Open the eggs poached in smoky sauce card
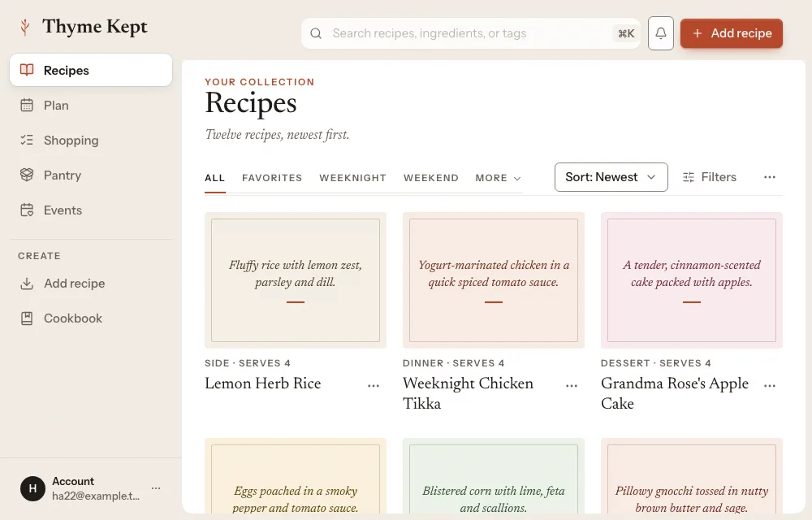This screenshot has height=520, width=812. pos(296,476)
